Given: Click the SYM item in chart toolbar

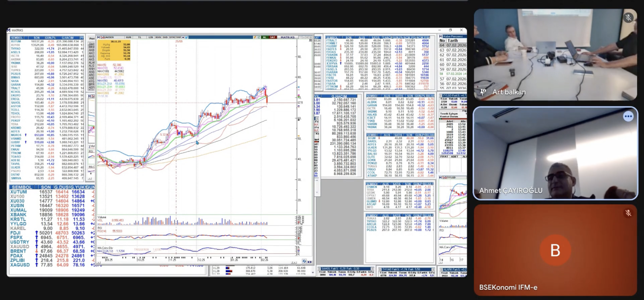Looking at the screenshot, I should tap(172, 37).
